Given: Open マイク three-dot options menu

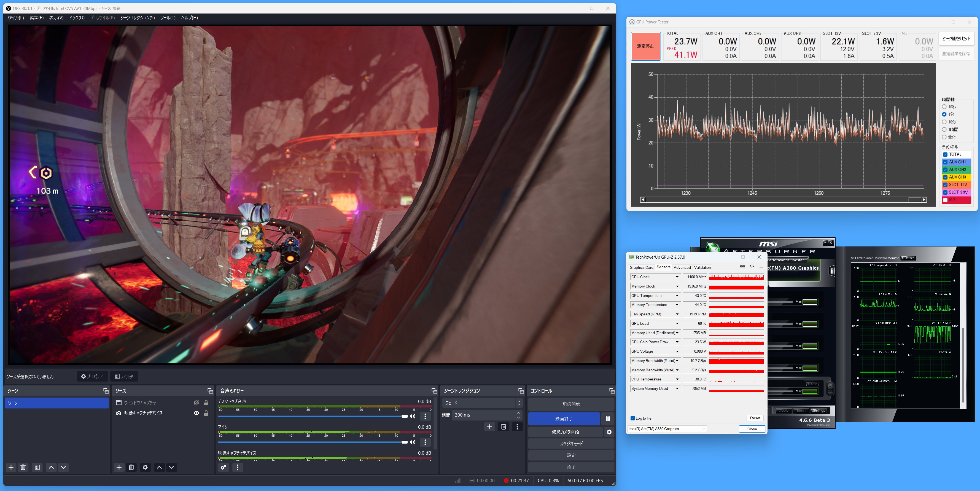Looking at the screenshot, I should tap(425, 442).
